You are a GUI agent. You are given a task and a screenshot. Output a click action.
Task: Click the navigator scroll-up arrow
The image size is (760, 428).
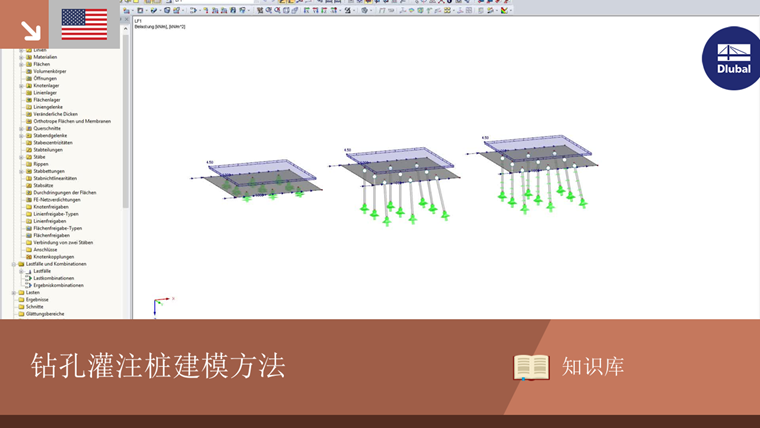[x=126, y=29]
